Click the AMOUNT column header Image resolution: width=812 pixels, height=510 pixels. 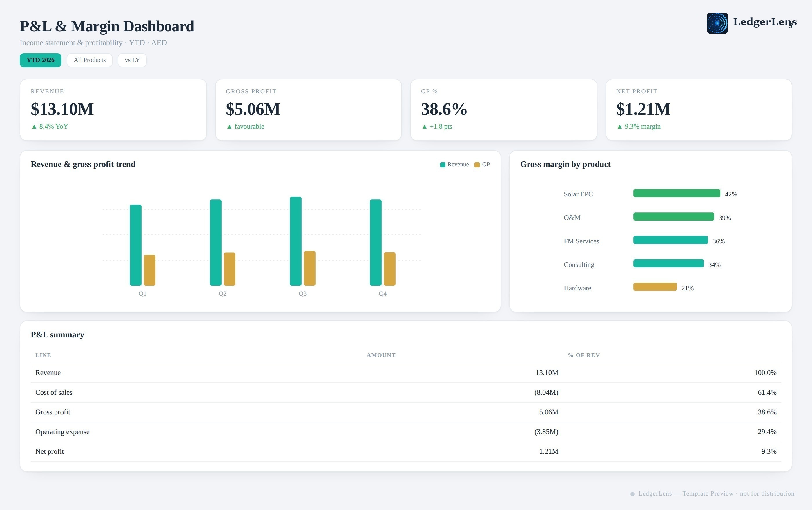click(x=381, y=355)
